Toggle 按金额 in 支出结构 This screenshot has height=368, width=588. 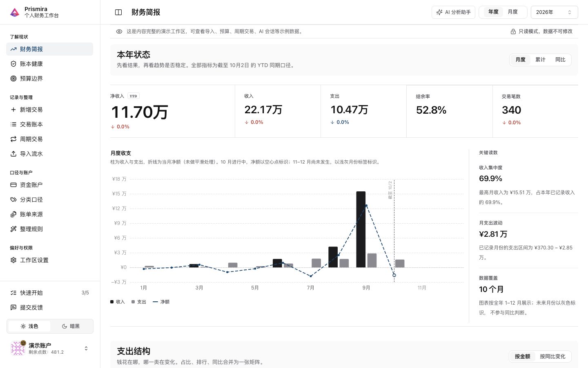click(522, 357)
